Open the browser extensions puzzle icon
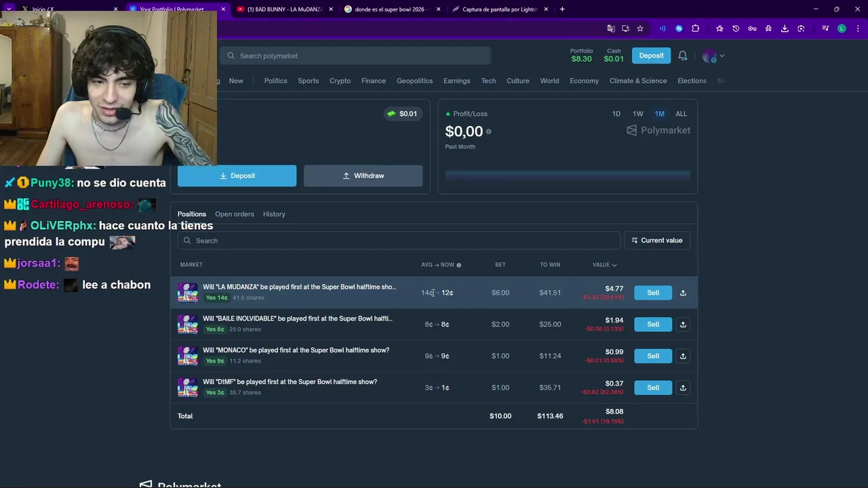 tap(695, 28)
